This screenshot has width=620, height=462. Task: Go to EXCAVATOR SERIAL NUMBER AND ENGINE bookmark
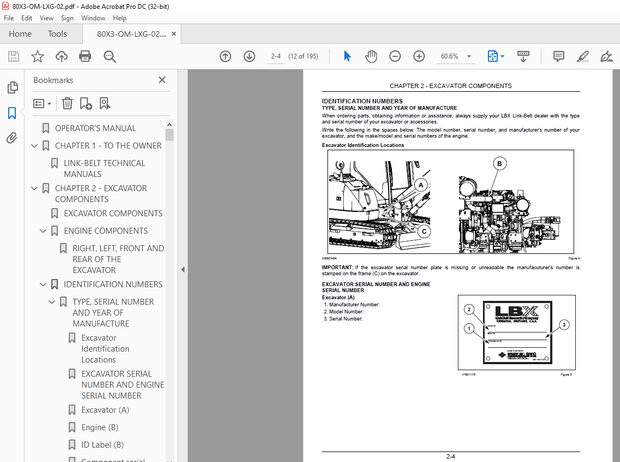123,384
